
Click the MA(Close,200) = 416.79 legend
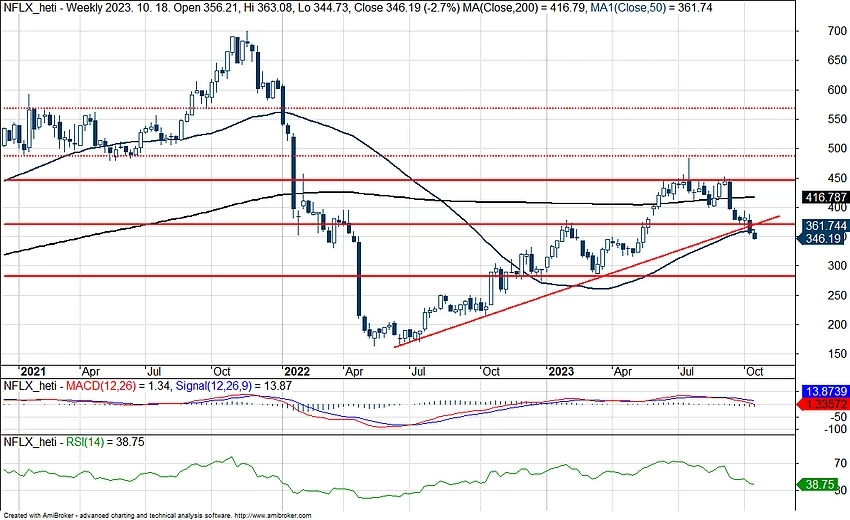tap(522, 8)
